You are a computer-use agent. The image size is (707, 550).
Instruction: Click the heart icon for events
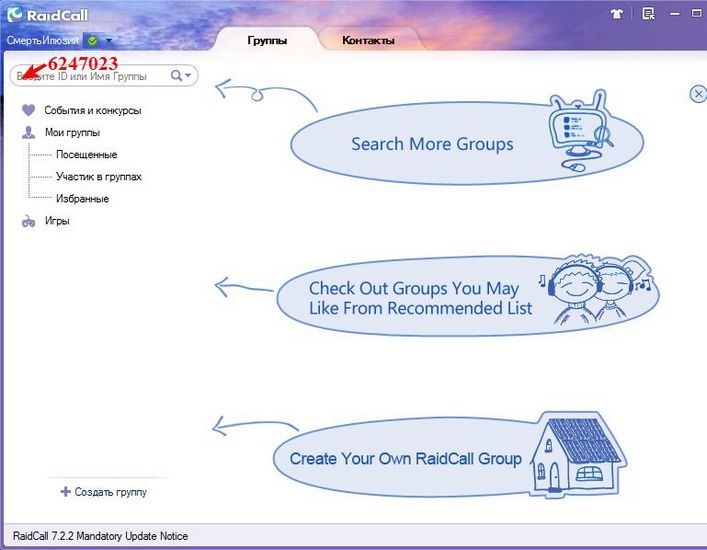coord(28,110)
